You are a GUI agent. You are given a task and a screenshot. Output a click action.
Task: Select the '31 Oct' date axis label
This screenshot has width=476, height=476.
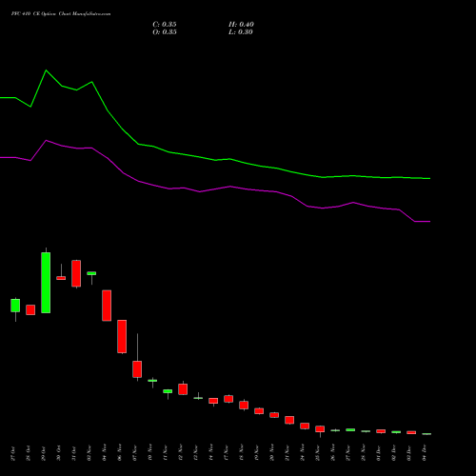tap(74, 453)
